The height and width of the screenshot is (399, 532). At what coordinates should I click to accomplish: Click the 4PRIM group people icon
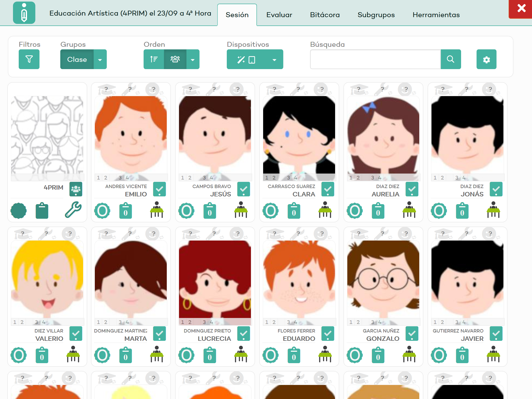click(76, 189)
